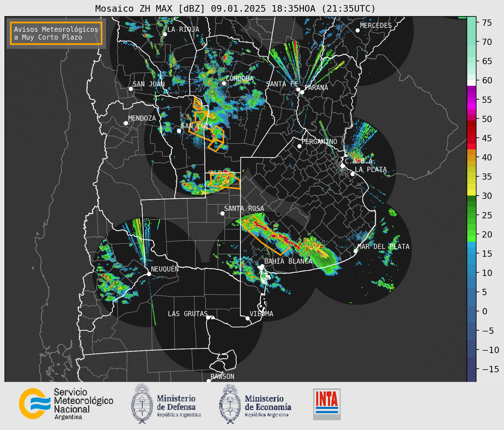Click the SANTA FE city label
This screenshot has width=504, height=430.
click(282, 84)
